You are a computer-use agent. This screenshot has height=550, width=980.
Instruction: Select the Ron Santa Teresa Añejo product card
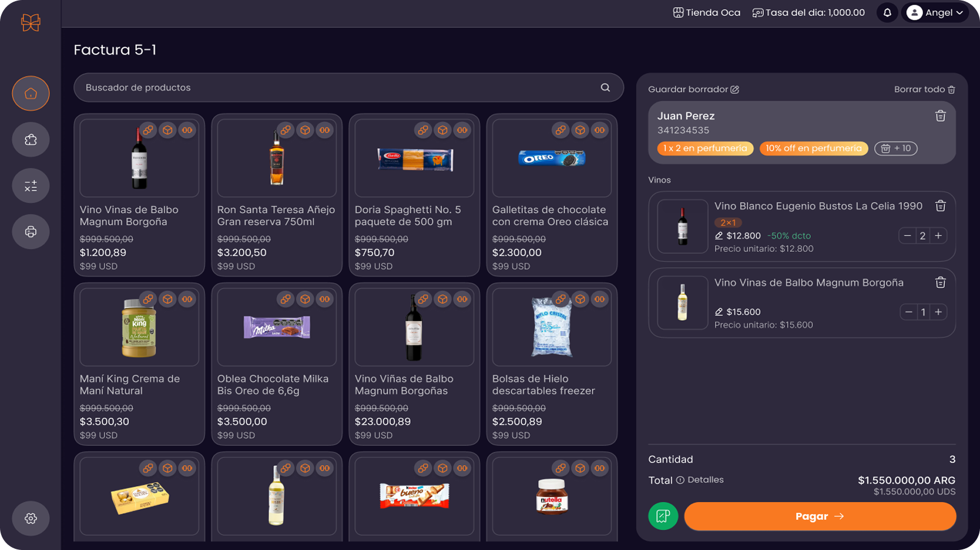click(277, 195)
